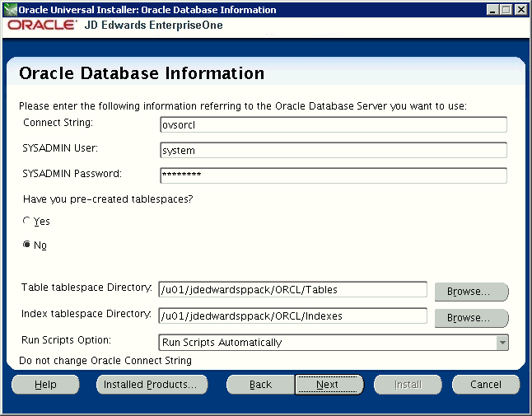Open the Run Scripts Option dropdown arrow
Viewport: 532px width, 416px height.
[x=502, y=343]
